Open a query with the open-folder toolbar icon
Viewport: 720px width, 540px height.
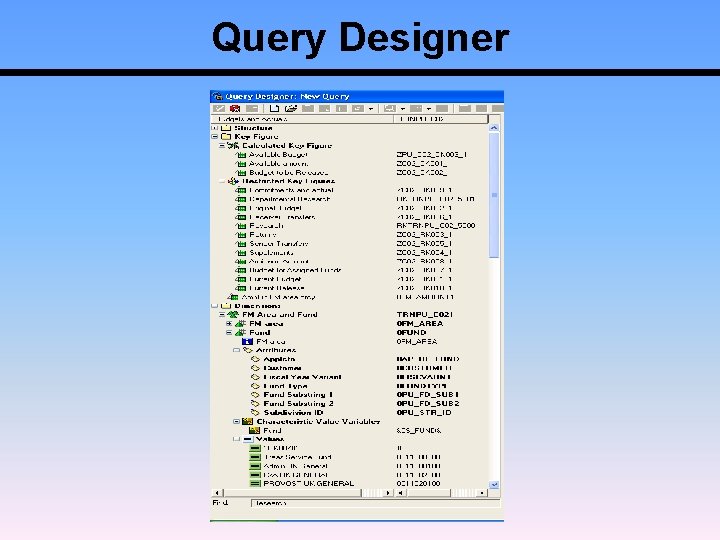click(290, 109)
